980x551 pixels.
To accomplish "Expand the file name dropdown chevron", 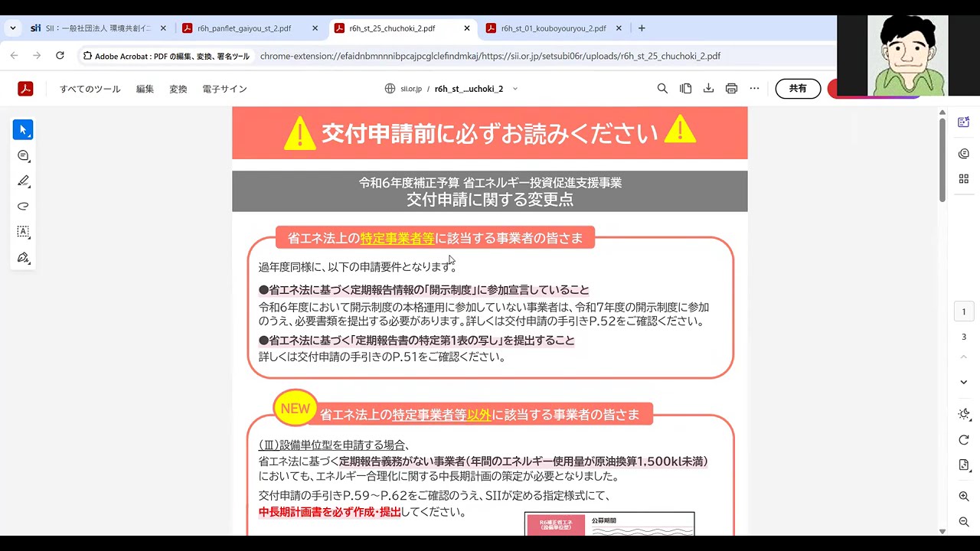I will (x=514, y=89).
